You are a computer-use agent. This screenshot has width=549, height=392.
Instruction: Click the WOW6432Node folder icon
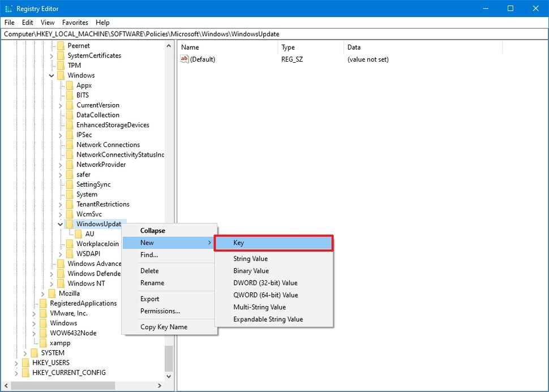pos(44,333)
